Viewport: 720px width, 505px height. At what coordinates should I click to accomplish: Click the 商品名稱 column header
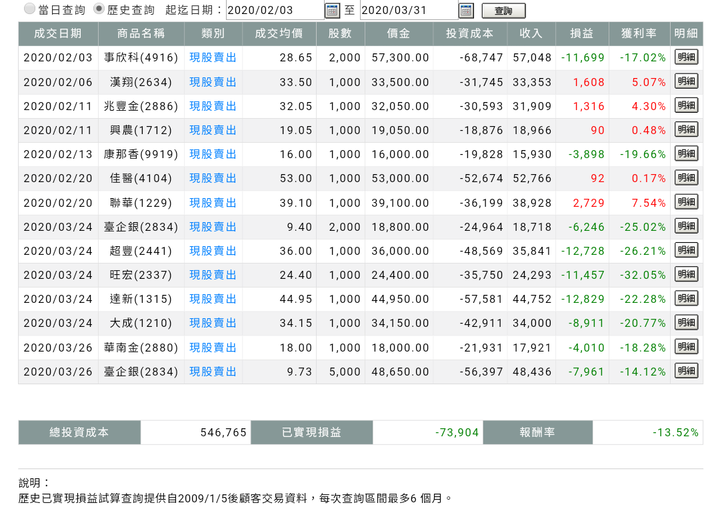[x=141, y=34]
